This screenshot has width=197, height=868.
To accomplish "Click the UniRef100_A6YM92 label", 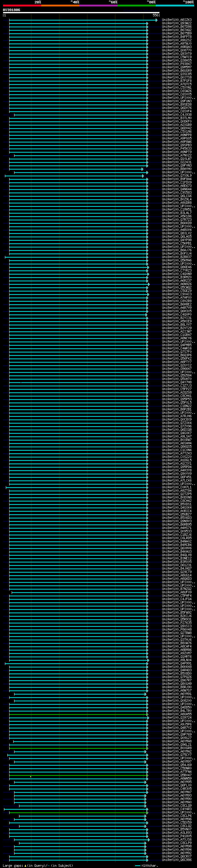I will coord(177,853).
